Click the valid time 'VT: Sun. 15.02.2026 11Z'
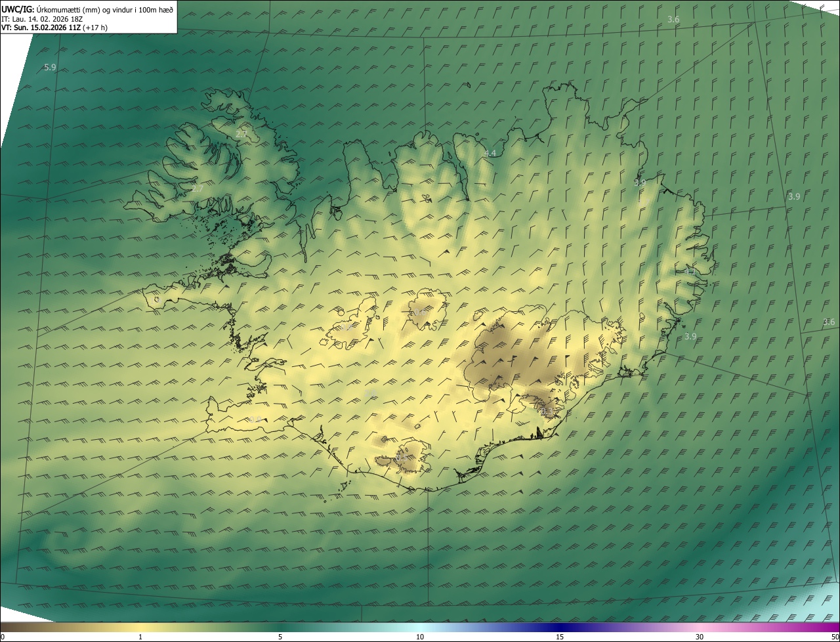 (x=41, y=28)
